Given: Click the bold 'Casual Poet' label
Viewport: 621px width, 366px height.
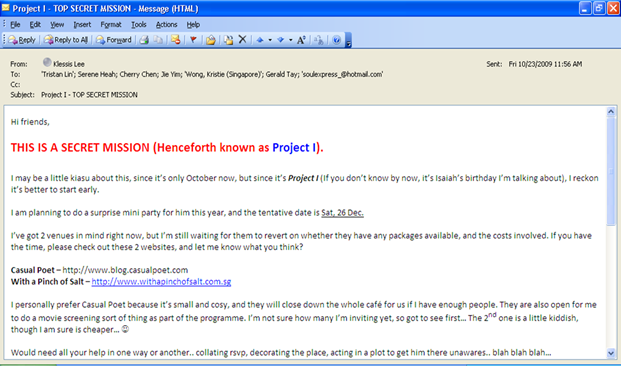Looking at the screenshot, I should pyautogui.click(x=32, y=270).
